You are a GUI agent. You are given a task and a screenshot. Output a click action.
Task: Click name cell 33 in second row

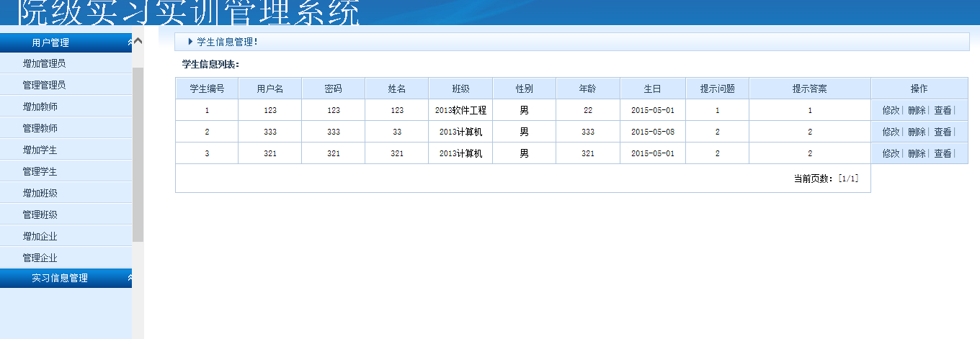(397, 132)
